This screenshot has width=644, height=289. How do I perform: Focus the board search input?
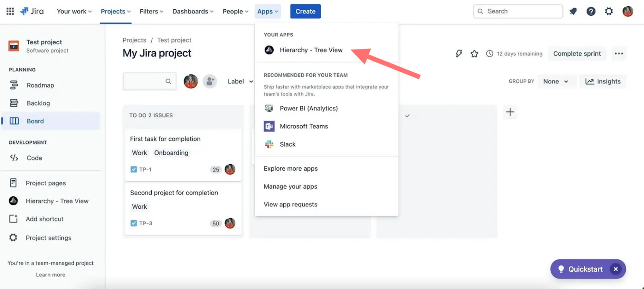[149, 81]
